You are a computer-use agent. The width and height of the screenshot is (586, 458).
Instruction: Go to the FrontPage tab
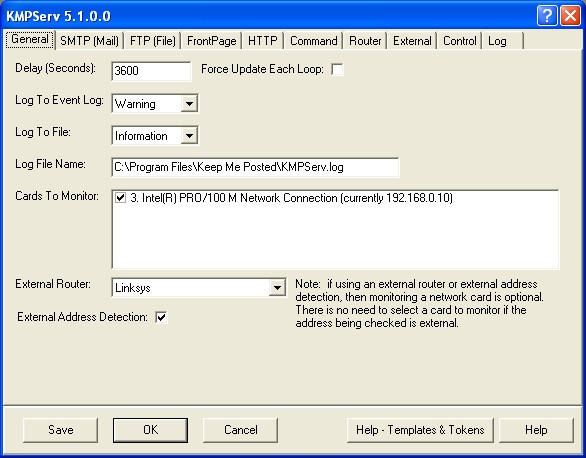click(x=212, y=40)
